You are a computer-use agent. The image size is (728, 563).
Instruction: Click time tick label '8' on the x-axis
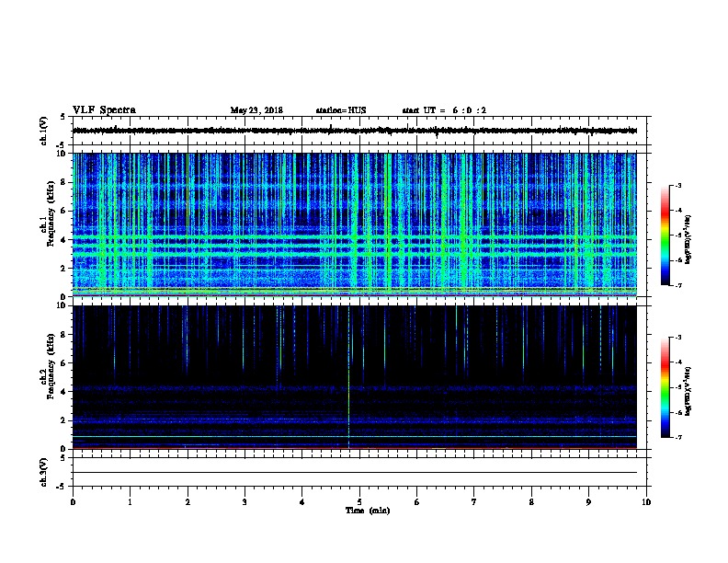(x=531, y=501)
